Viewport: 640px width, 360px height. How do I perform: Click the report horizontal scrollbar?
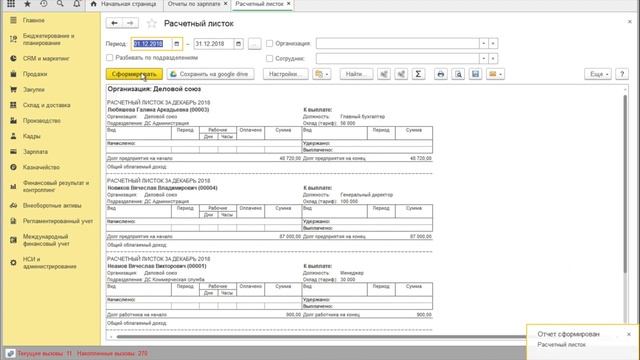click(322, 337)
